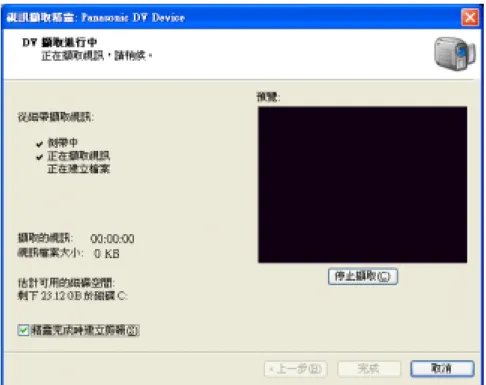Click the 停止擷取 (Stop Capture) button
The height and width of the screenshot is (385, 486).
(x=363, y=276)
